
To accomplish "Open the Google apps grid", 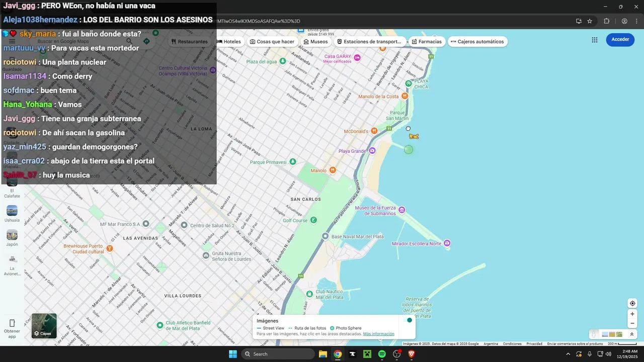I will coord(595,40).
